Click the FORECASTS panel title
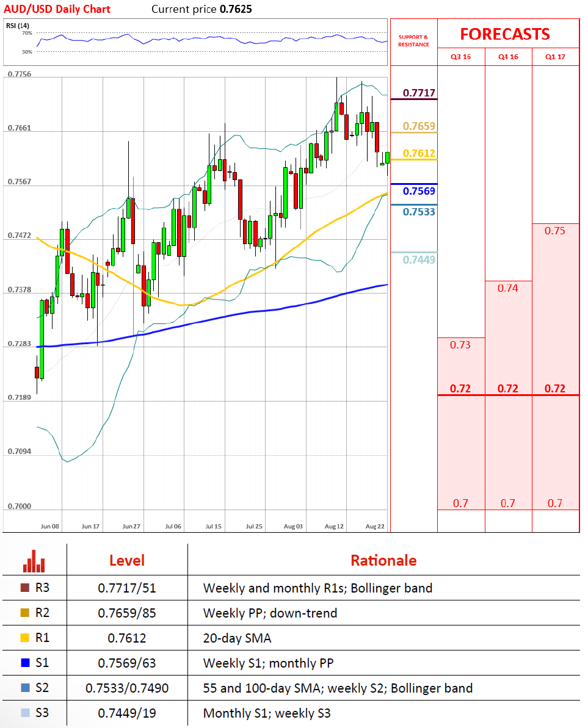 (x=505, y=34)
